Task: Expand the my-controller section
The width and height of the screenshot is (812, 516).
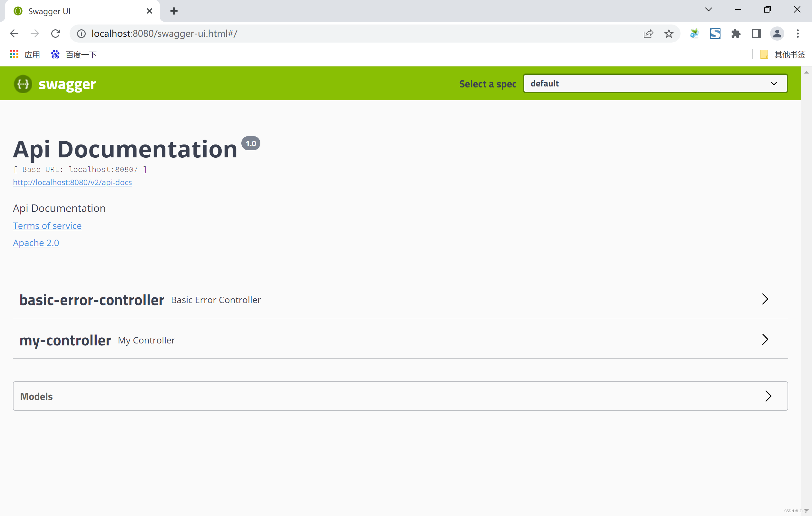Action: [400, 340]
